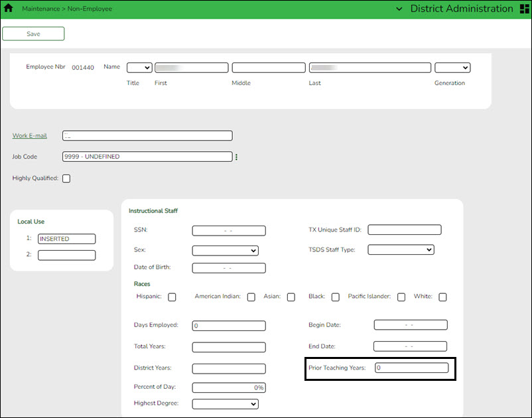This screenshot has width=532, height=418.
Task: Focus the SSN input field
Action: [x=229, y=231]
